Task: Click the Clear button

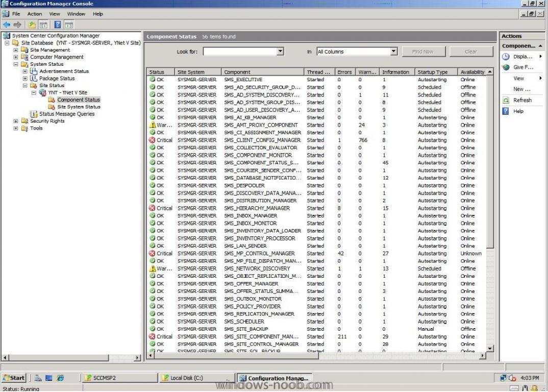Action: 471,52
